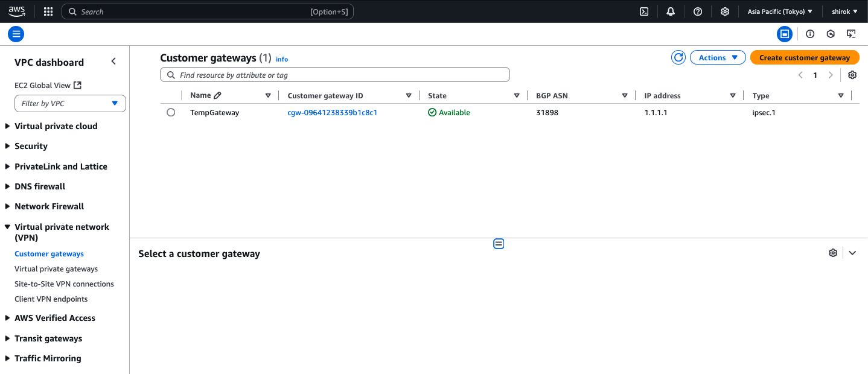Click the TempGateway name cell
This screenshot has height=374, width=868.
click(x=214, y=112)
